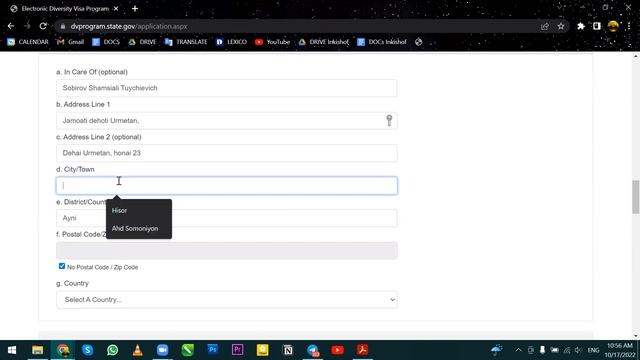Image resolution: width=640 pixels, height=360 pixels.
Task: Switch to Chrome in the taskbar
Action: click(63, 350)
